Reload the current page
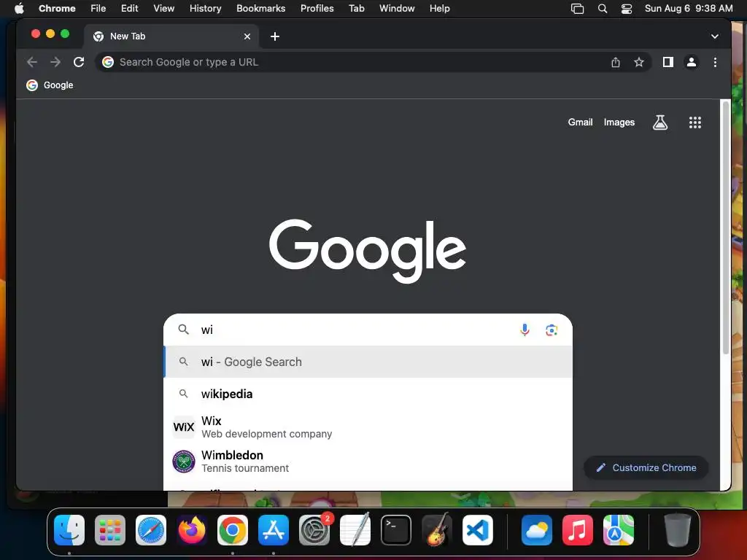 79,62
